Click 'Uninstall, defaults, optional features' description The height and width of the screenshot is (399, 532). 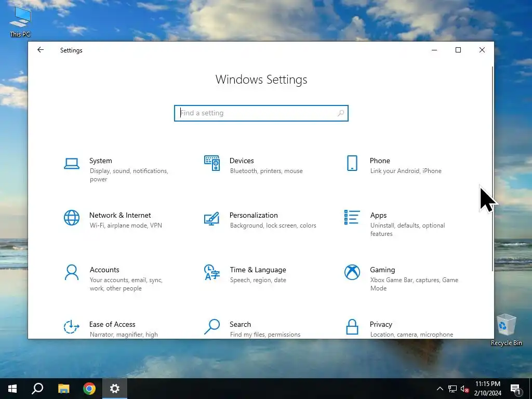[x=407, y=230]
